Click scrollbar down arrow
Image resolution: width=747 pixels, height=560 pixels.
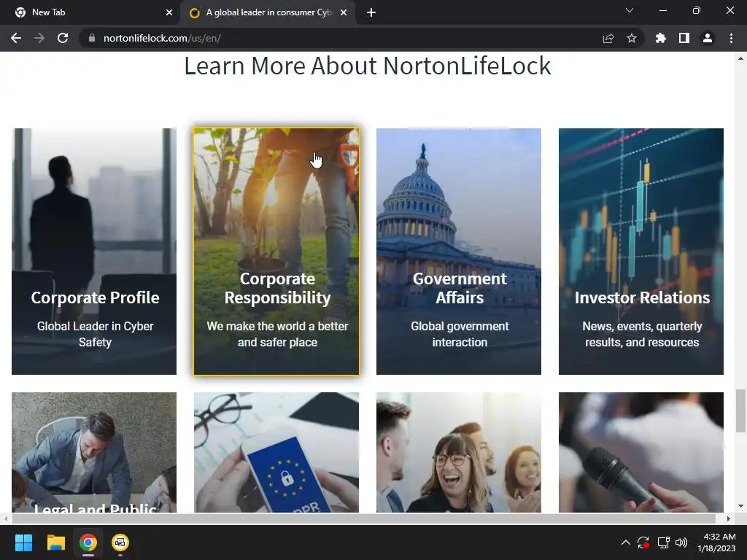point(740,506)
